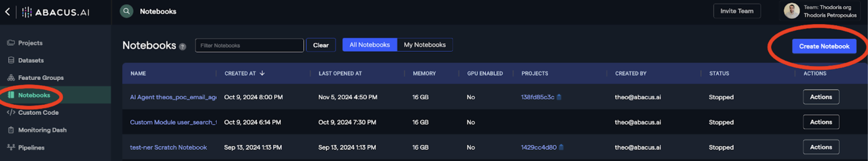Open the Notebooks help question mark
Image resolution: width=868 pixels, height=161 pixels.
click(182, 47)
